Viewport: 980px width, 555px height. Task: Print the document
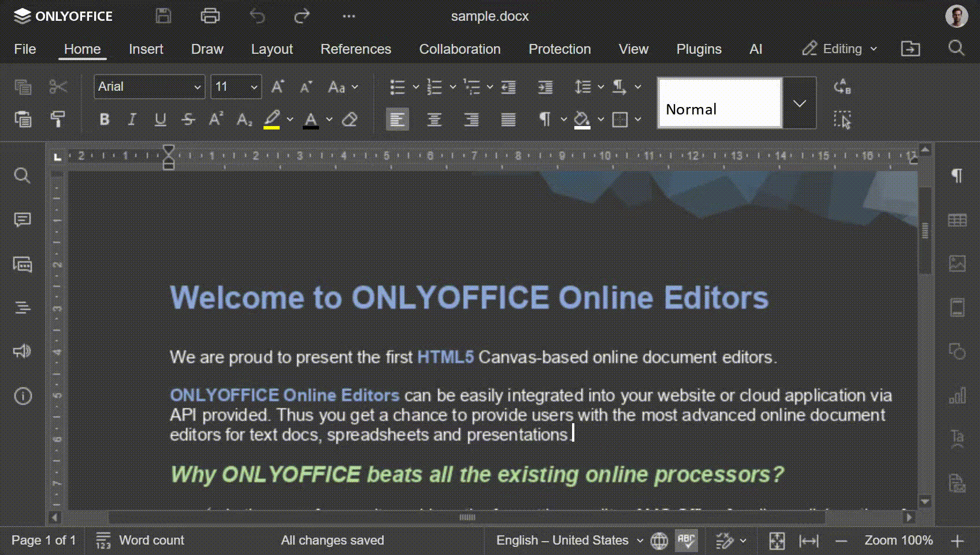(x=210, y=16)
